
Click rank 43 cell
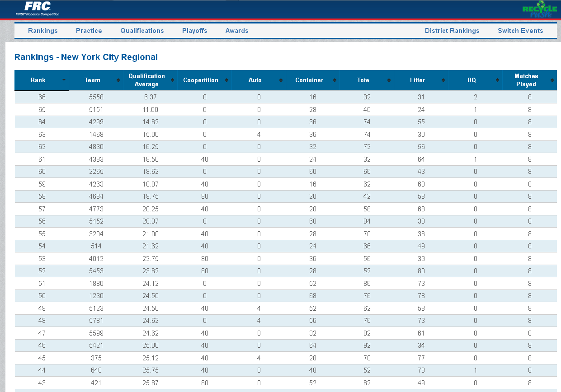click(42, 383)
